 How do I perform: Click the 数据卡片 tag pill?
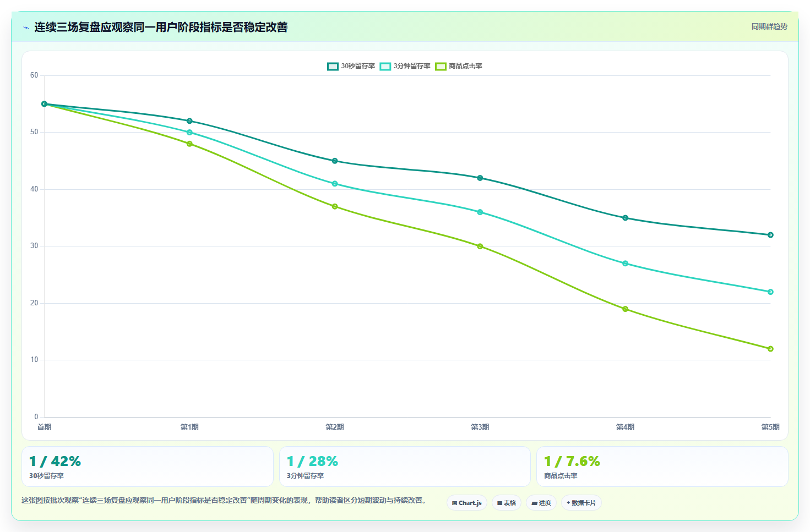tap(581, 503)
